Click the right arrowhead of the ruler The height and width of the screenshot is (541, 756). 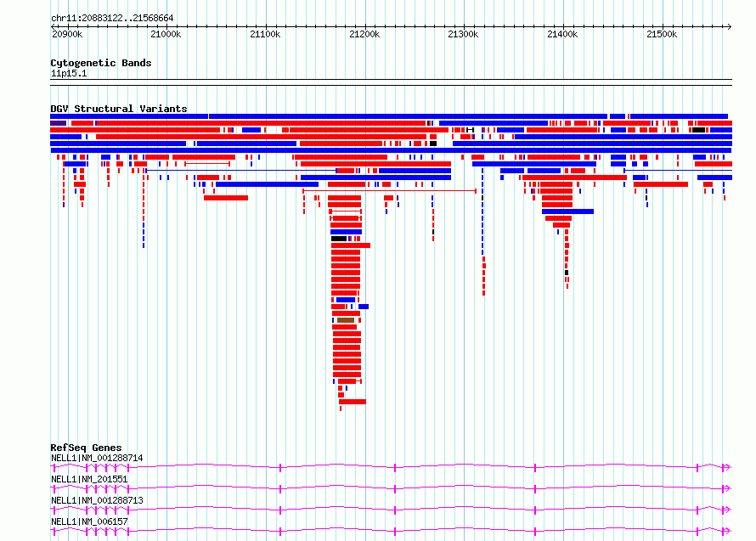[730, 26]
